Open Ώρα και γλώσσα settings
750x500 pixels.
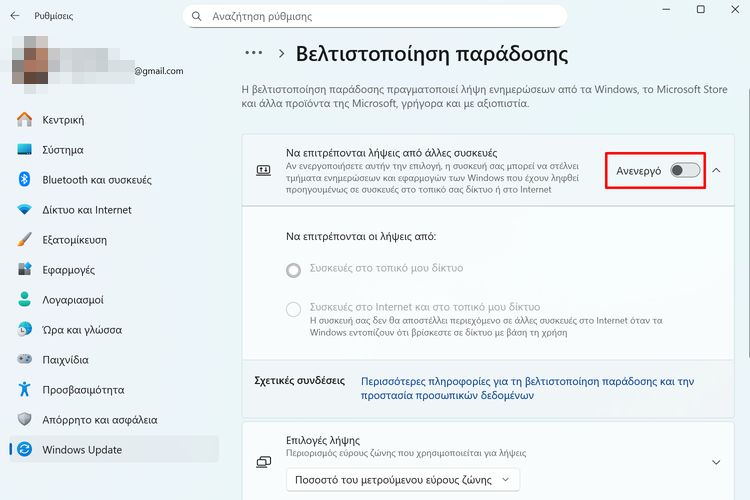pyautogui.click(x=81, y=330)
